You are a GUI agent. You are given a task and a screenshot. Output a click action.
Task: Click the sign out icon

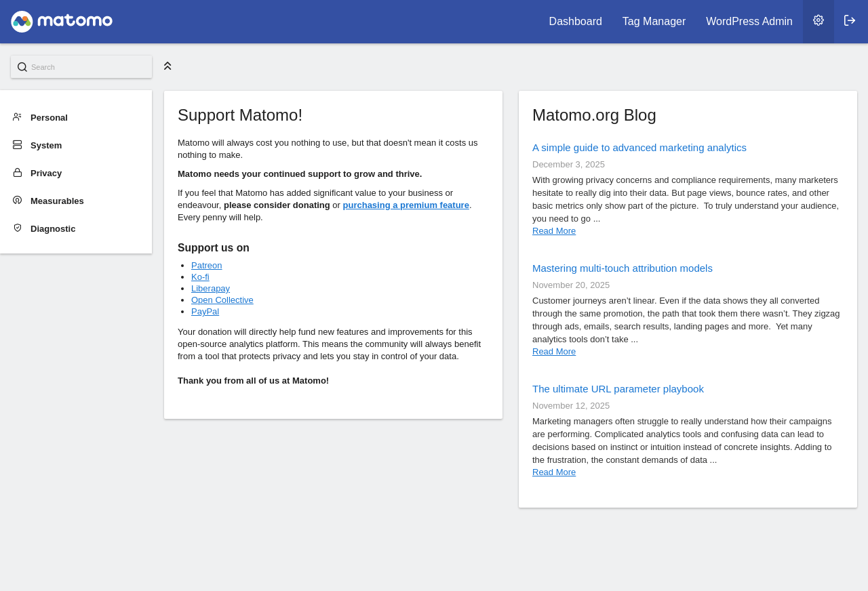850,20
